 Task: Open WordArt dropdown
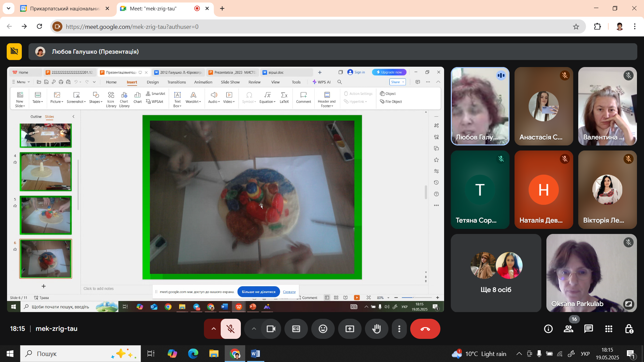(x=193, y=98)
